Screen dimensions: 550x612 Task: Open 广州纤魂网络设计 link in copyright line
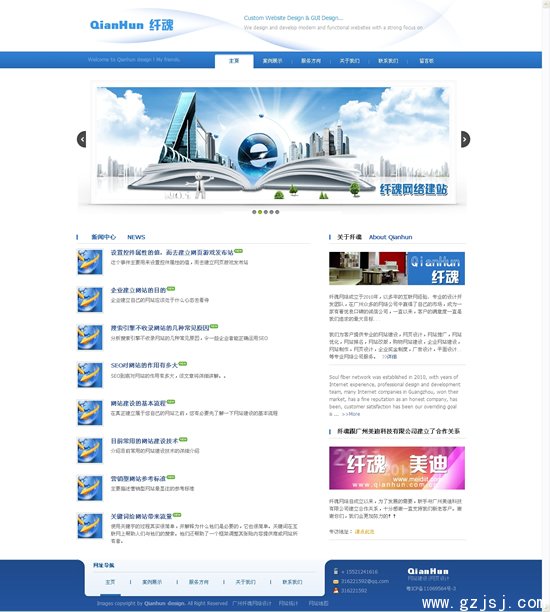click(x=252, y=603)
